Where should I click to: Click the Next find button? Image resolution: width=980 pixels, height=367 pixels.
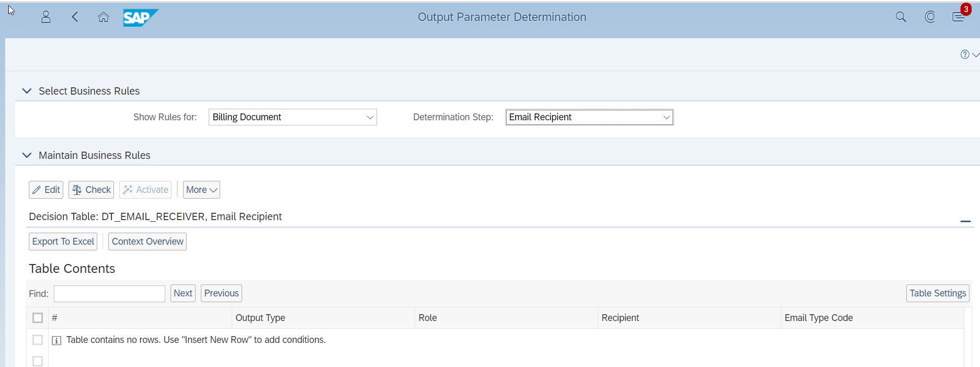point(183,293)
